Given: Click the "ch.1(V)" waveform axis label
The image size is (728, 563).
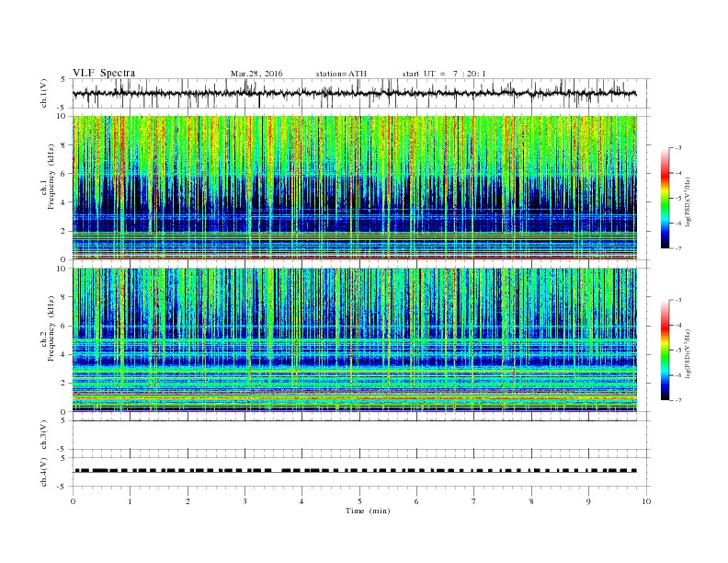Looking at the screenshot, I should [x=44, y=93].
